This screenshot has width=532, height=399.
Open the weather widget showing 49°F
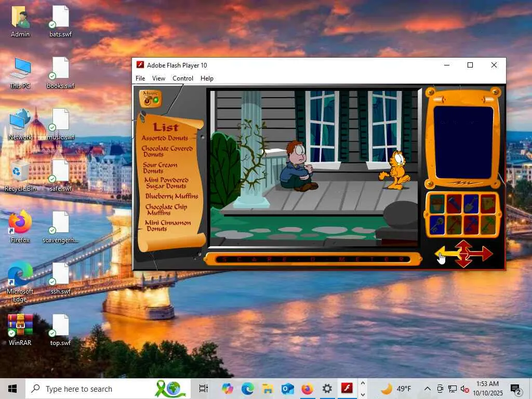tap(396, 389)
